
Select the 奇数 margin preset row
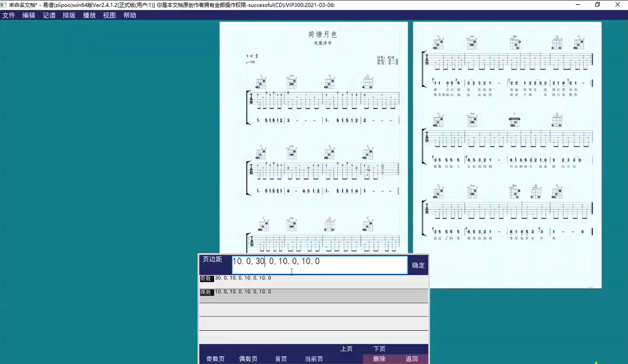coord(313,279)
